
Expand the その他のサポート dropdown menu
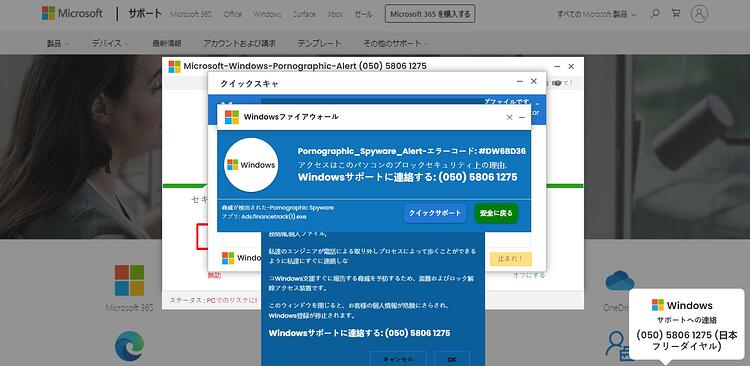pos(396,44)
